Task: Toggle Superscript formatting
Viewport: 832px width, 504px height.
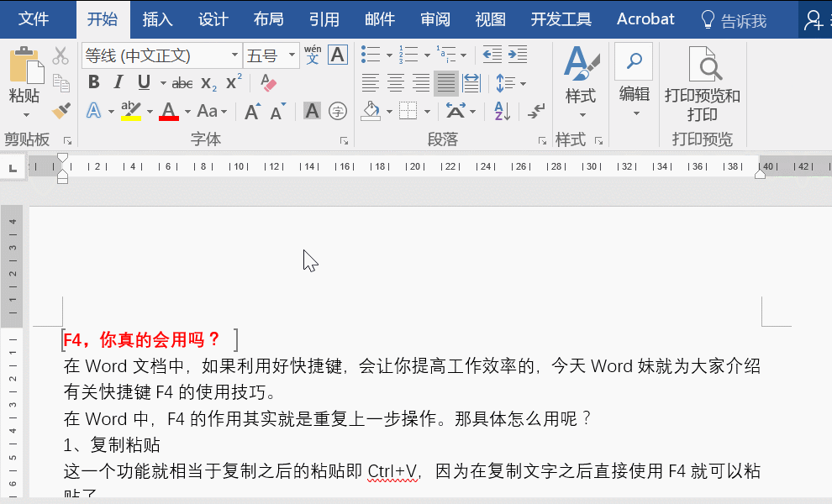Action: tap(234, 82)
